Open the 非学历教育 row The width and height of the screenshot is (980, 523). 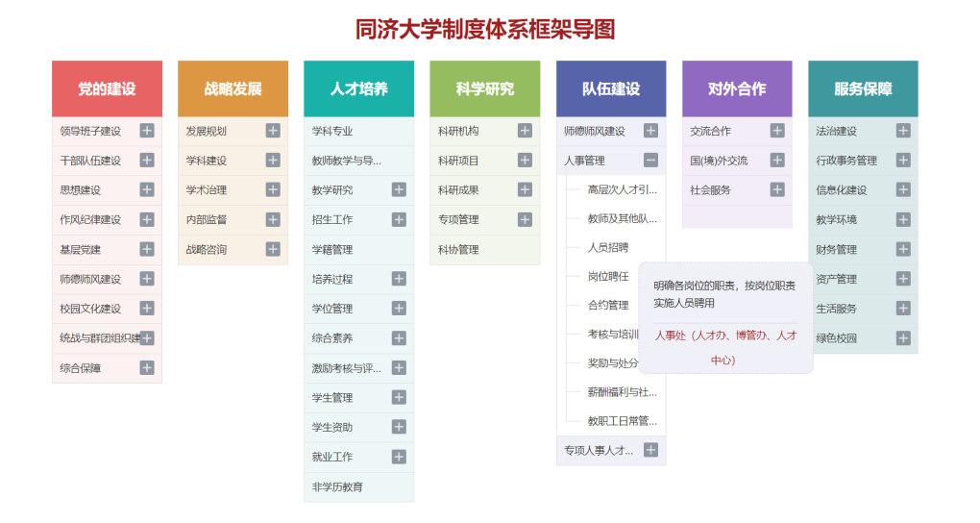tap(358, 486)
